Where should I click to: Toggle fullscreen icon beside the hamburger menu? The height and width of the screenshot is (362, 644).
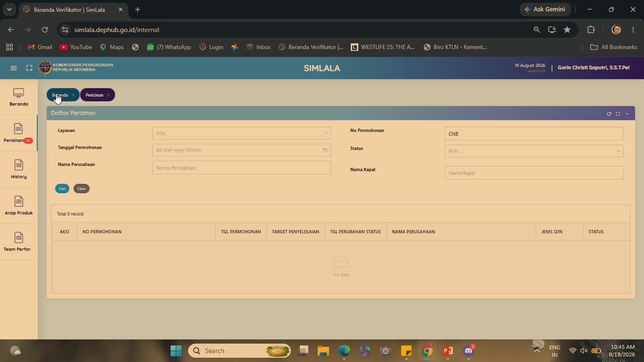[x=29, y=68]
